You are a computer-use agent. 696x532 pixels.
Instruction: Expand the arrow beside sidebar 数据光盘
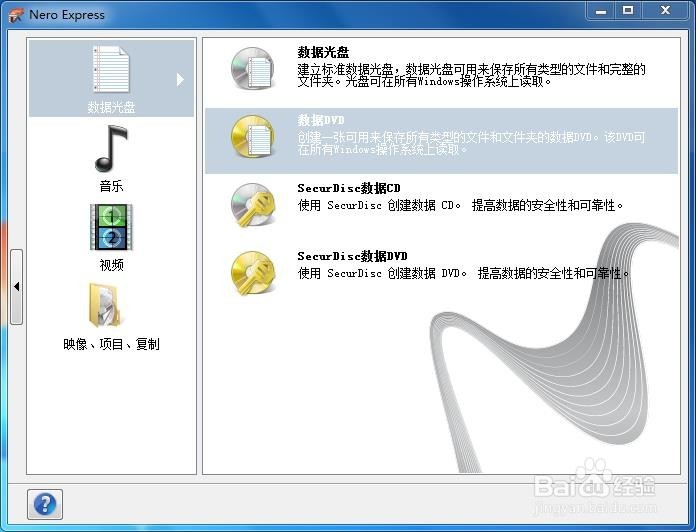(180, 79)
